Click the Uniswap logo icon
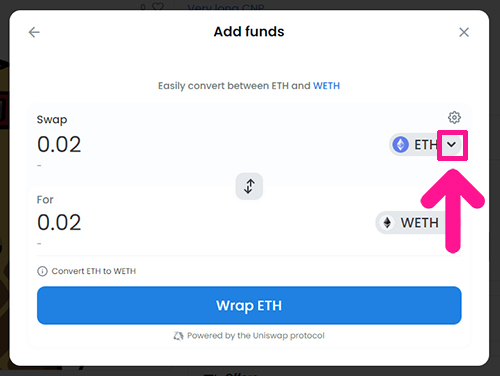This screenshot has width=500, height=376. pyautogui.click(x=178, y=336)
